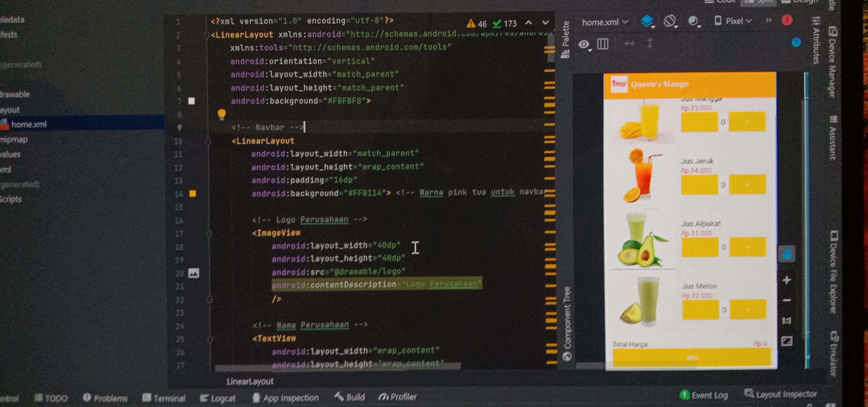Click the zoom out minus button
The image size is (868, 407).
click(x=786, y=300)
